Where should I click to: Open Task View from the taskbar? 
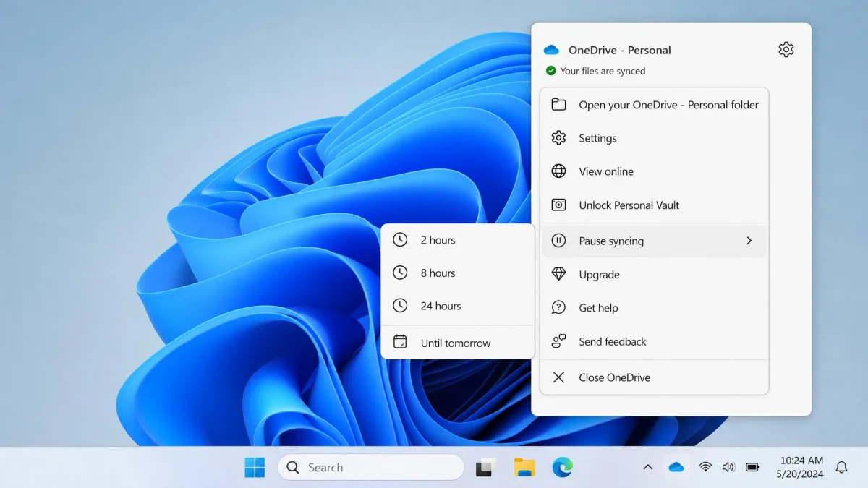pos(486,468)
